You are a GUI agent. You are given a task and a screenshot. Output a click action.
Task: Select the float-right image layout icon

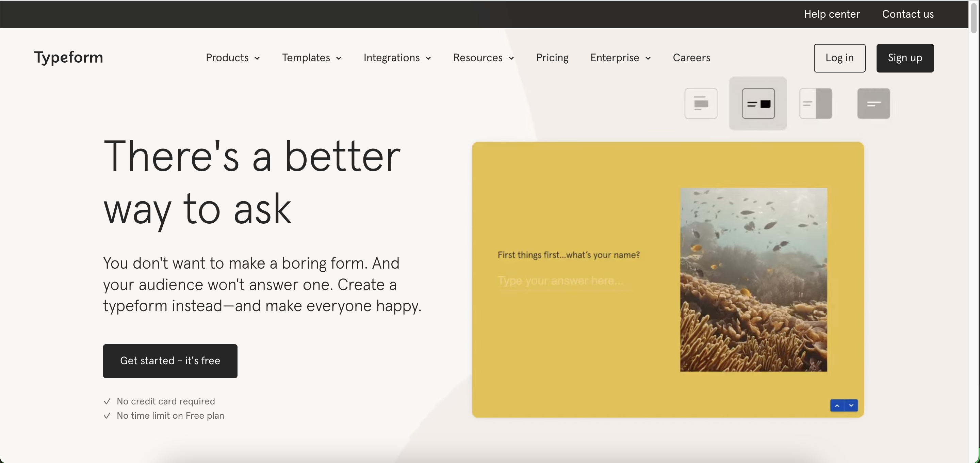click(758, 103)
